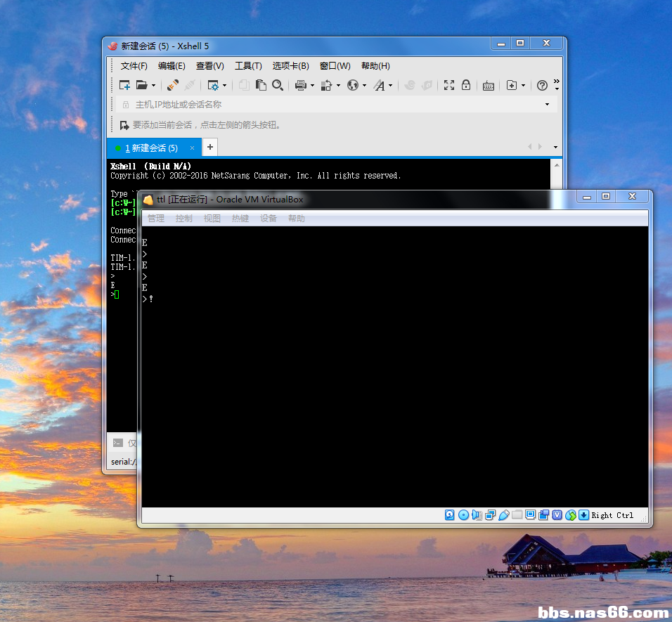Screen dimensions: 672x622
Task: Open the 管理 menu in VirtualBox window
Action: pos(156,219)
